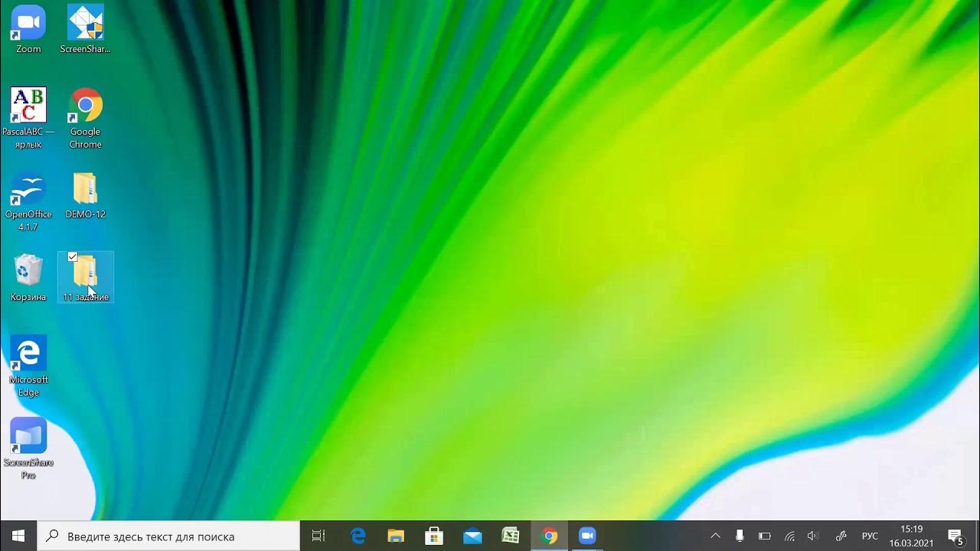Select the ScreenShare Pro desktop shortcut

[x=28, y=448]
